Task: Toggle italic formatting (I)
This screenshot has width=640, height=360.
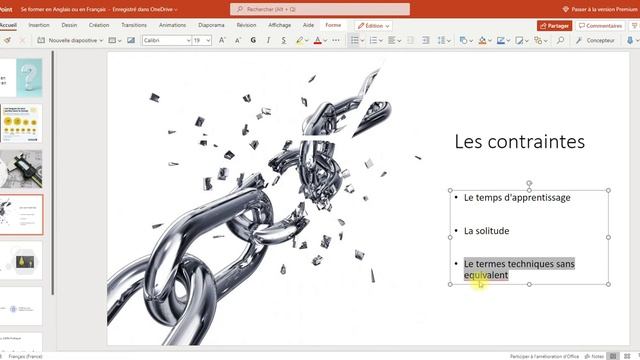Action: click(x=268, y=40)
